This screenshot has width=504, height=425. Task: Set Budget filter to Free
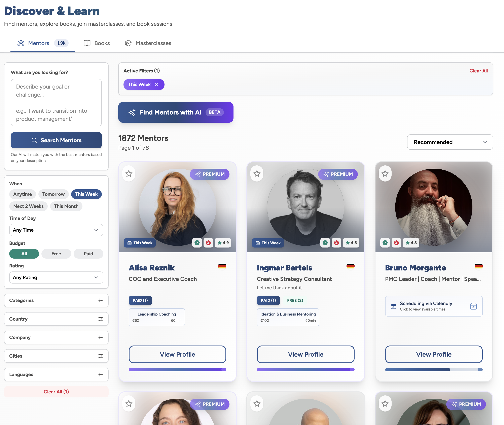coord(56,254)
